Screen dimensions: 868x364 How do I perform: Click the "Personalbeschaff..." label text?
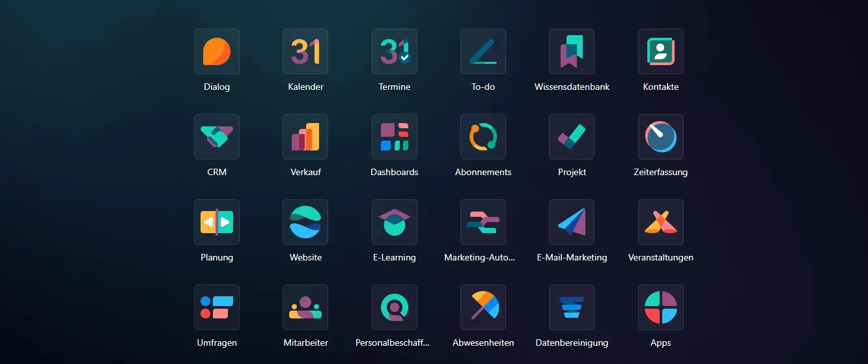pyautogui.click(x=393, y=343)
